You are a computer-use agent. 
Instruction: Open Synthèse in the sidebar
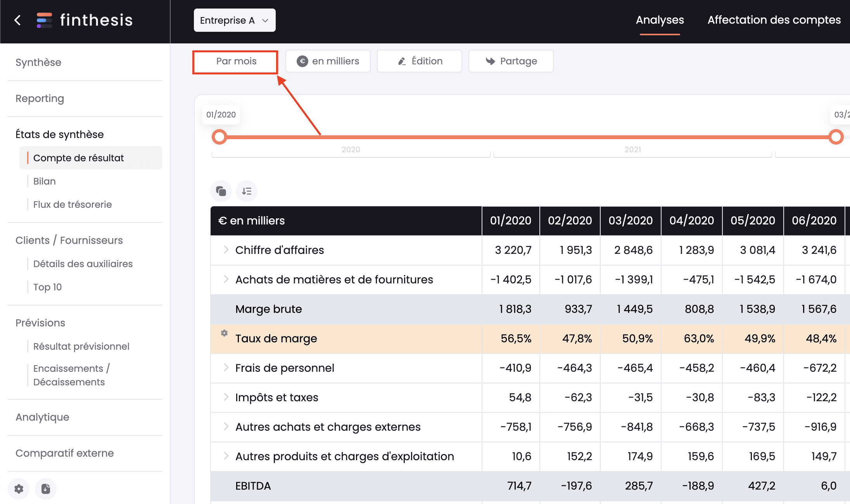pos(38,62)
